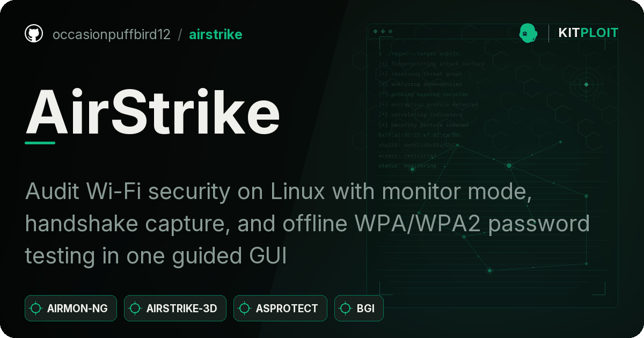Click the 'Audit Wi-Fi security on Linux' description line
The width and height of the screenshot is (644, 338).
point(279,192)
